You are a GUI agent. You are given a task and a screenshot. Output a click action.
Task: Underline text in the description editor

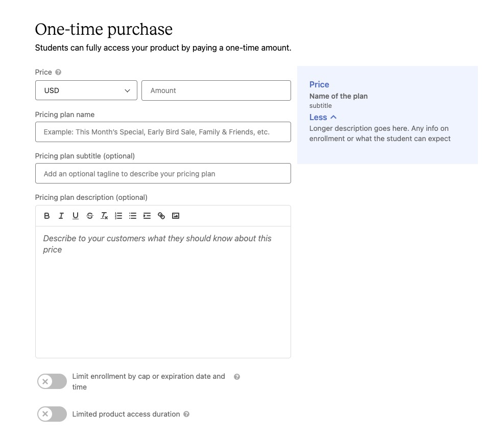point(76,216)
